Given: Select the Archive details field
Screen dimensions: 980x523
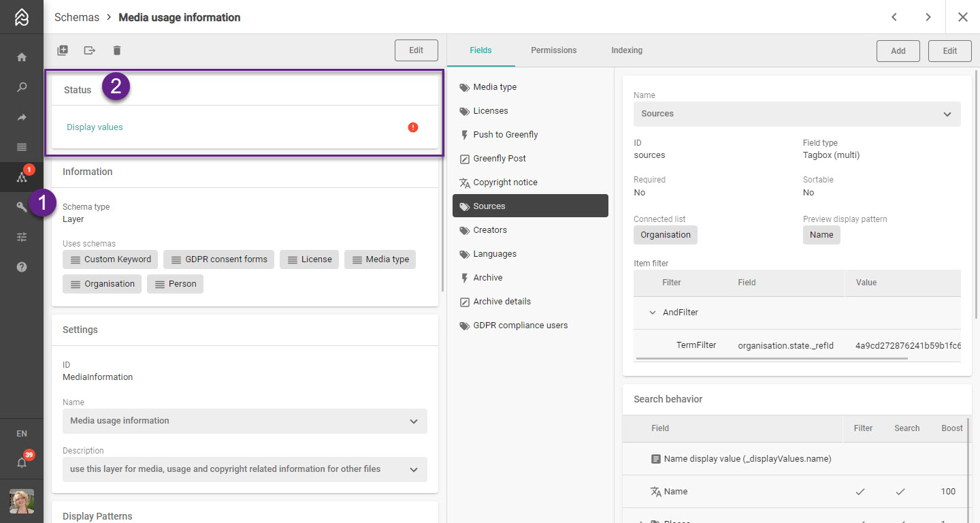Looking at the screenshot, I should pyautogui.click(x=530, y=302).
